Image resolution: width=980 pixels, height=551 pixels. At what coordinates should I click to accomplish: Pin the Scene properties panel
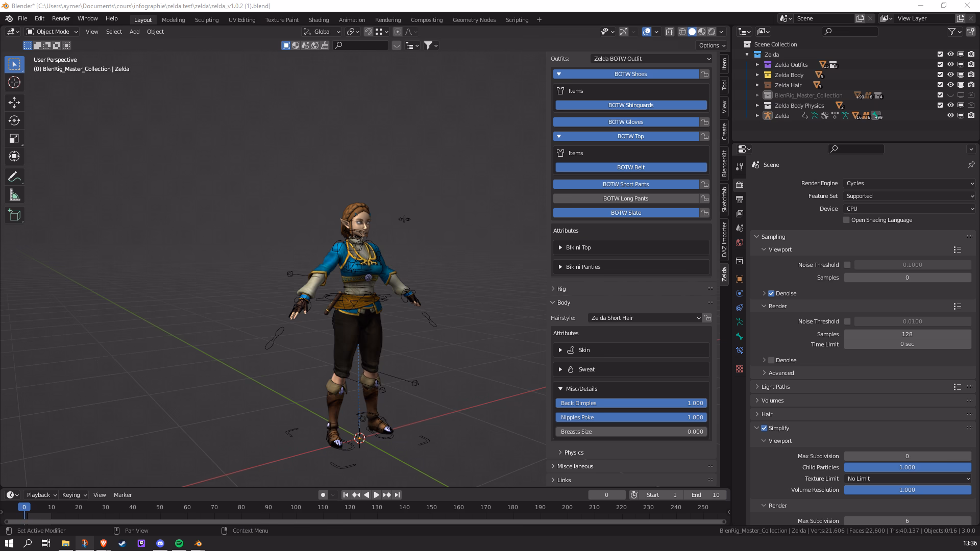click(971, 165)
